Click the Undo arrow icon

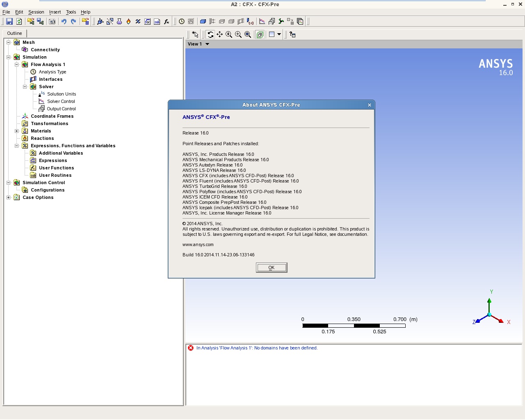click(x=64, y=21)
